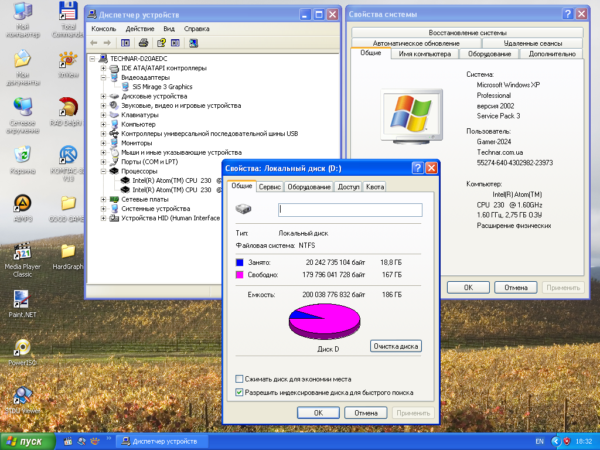Expand the Системные устройства node

pos(103,209)
